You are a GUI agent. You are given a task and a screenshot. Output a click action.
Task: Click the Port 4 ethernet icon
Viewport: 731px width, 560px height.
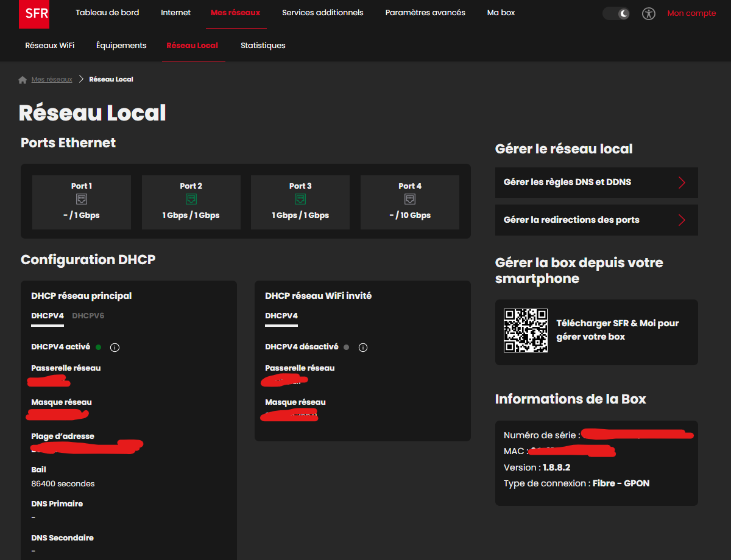tap(410, 200)
